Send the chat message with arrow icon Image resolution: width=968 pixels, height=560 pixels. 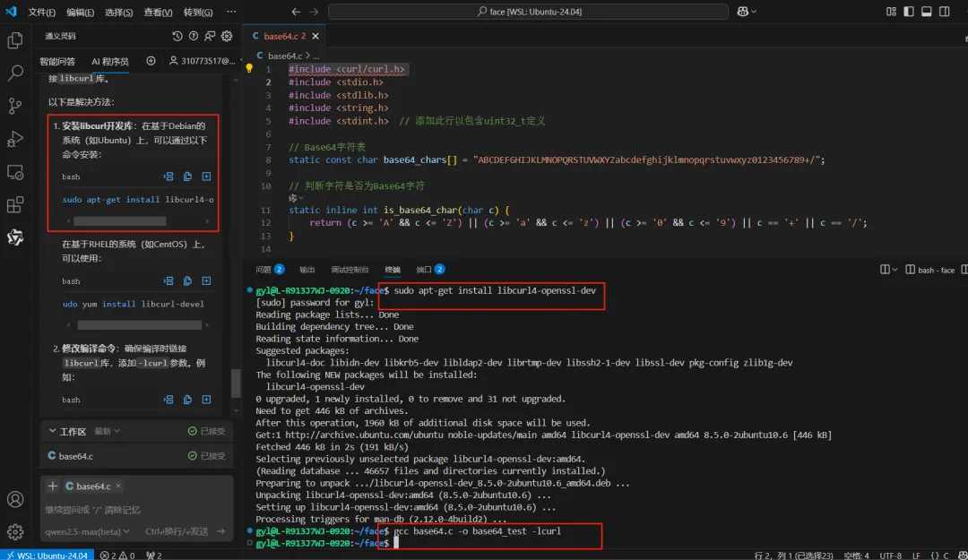coord(220,531)
